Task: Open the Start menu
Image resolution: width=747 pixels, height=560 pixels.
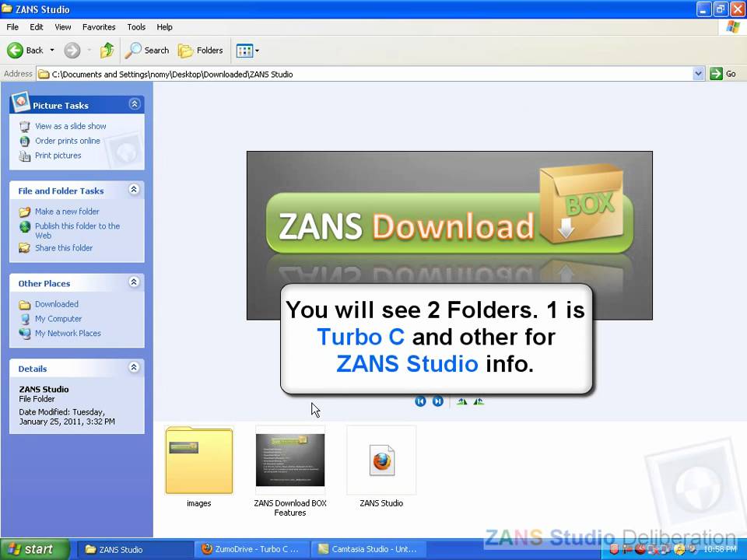Action: pyautogui.click(x=35, y=549)
